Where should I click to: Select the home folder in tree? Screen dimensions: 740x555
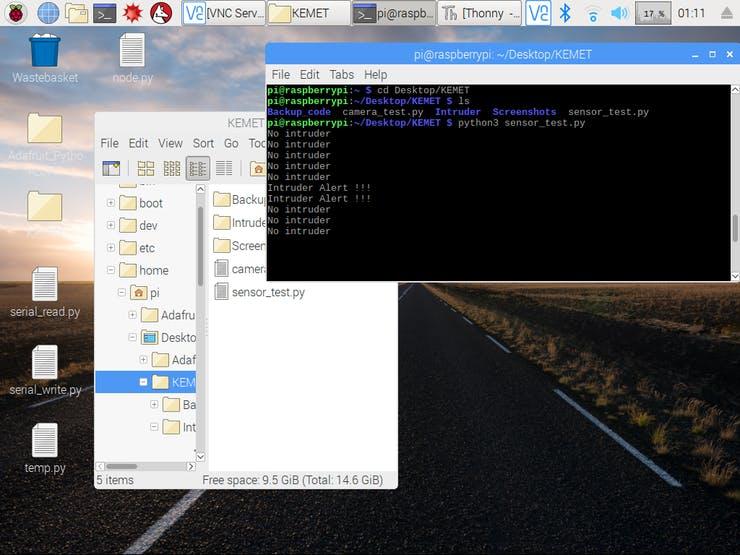[144, 270]
